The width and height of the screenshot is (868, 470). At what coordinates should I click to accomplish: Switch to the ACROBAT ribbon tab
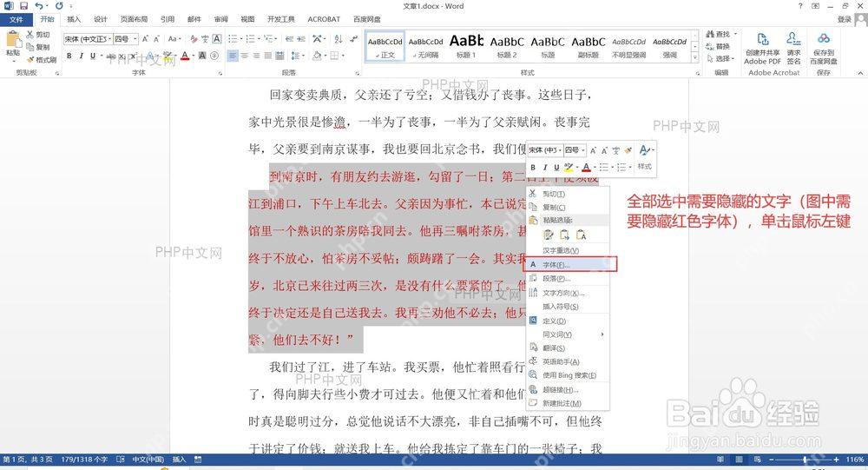click(x=324, y=19)
